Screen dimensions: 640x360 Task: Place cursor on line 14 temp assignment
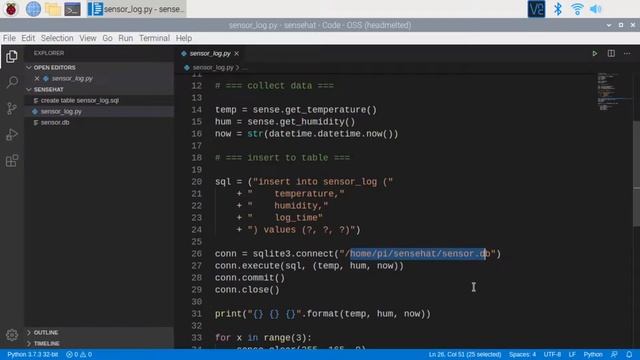click(x=296, y=110)
